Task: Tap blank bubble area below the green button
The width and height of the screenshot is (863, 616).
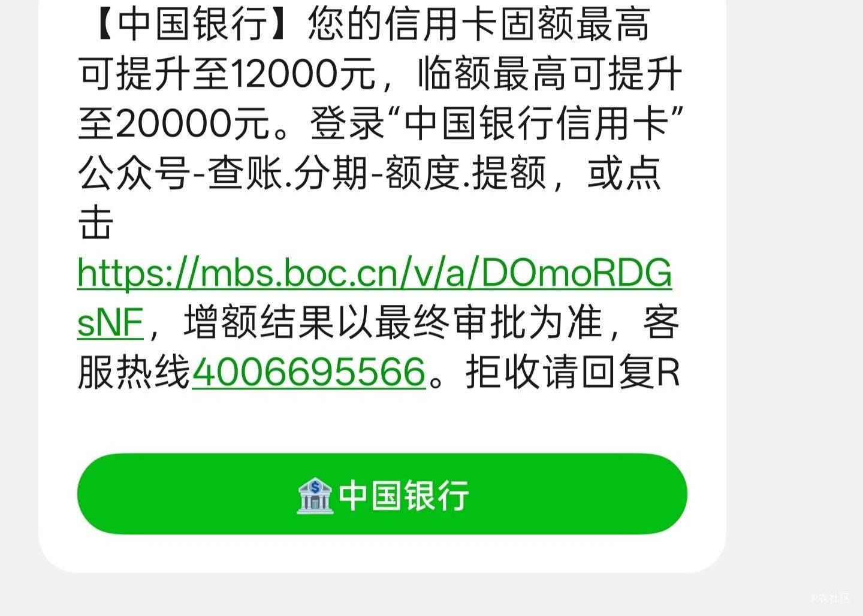Action: click(x=382, y=554)
